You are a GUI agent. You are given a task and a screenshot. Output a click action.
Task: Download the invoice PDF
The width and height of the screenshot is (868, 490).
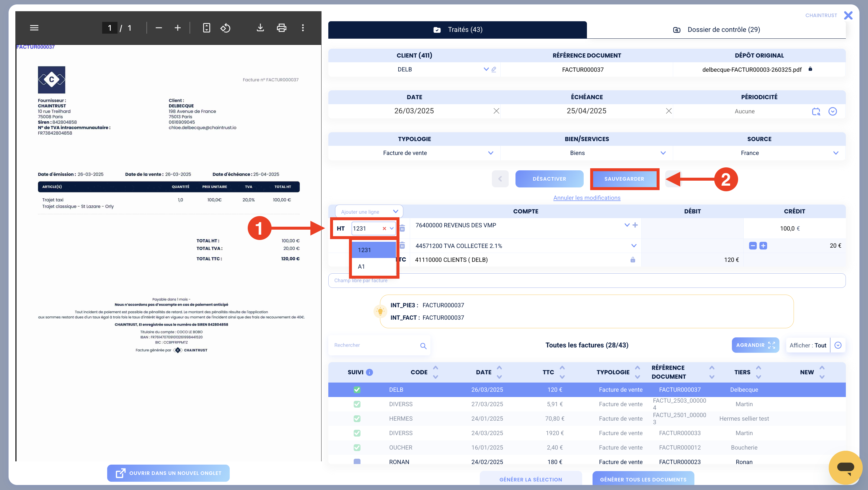click(x=260, y=28)
